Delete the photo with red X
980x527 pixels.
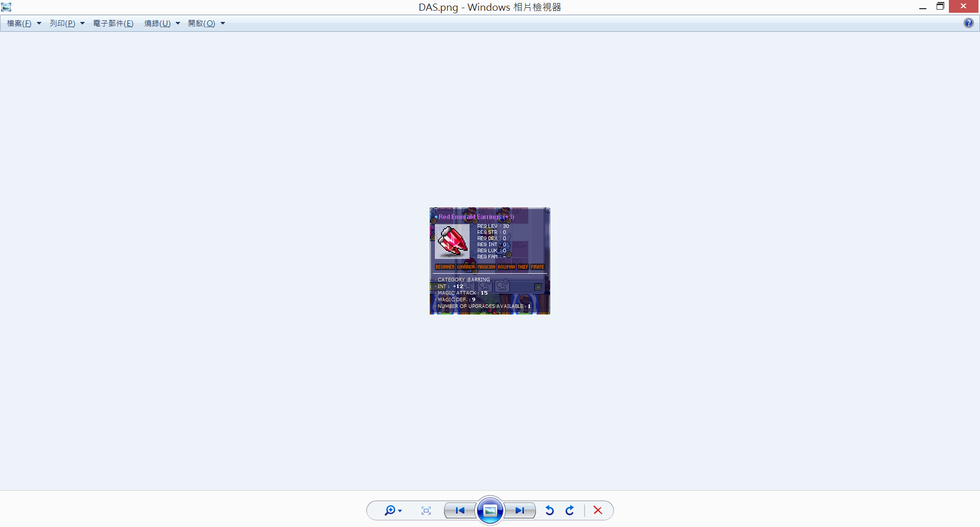tap(598, 510)
